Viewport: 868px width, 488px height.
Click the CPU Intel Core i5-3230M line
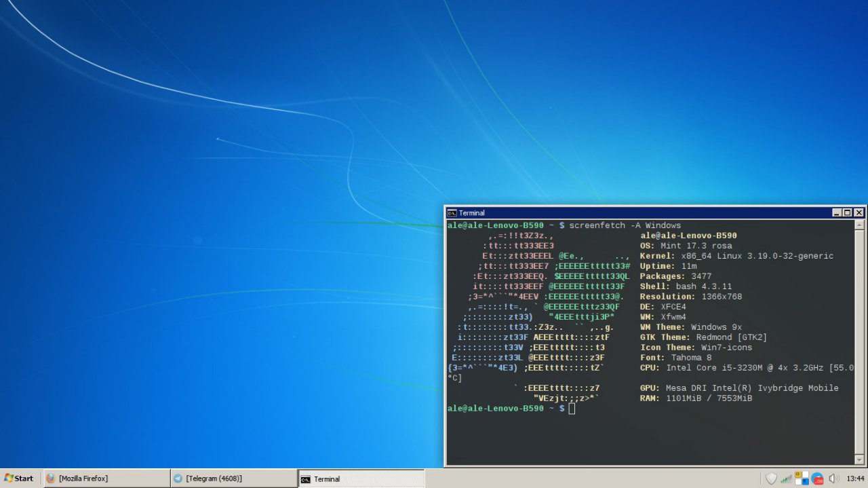747,368
